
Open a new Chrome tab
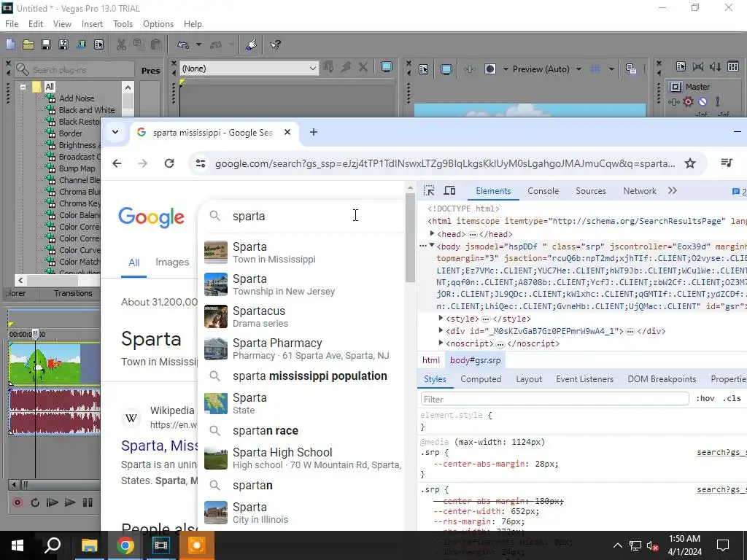click(314, 133)
